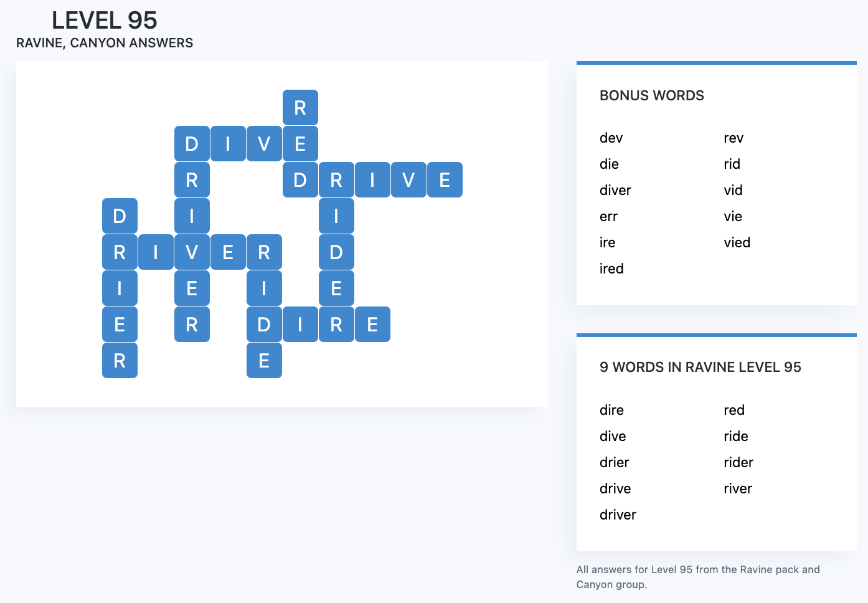Click answer word "red" in the list
This screenshot has width=868, height=603.
click(x=734, y=411)
